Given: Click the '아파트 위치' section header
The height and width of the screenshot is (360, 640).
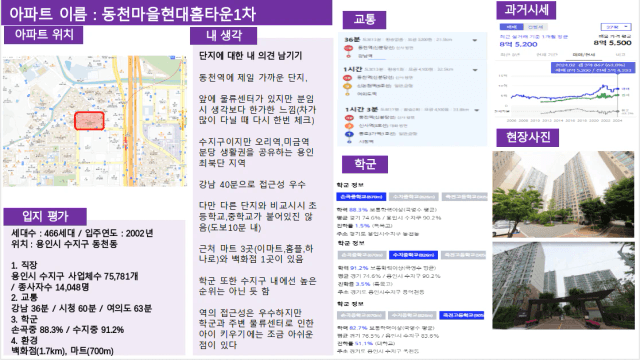Looking at the screenshot, I should coord(44,35).
